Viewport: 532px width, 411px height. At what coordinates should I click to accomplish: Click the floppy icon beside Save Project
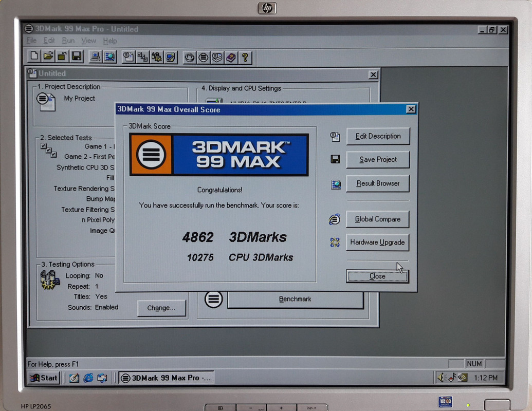[x=335, y=159]
